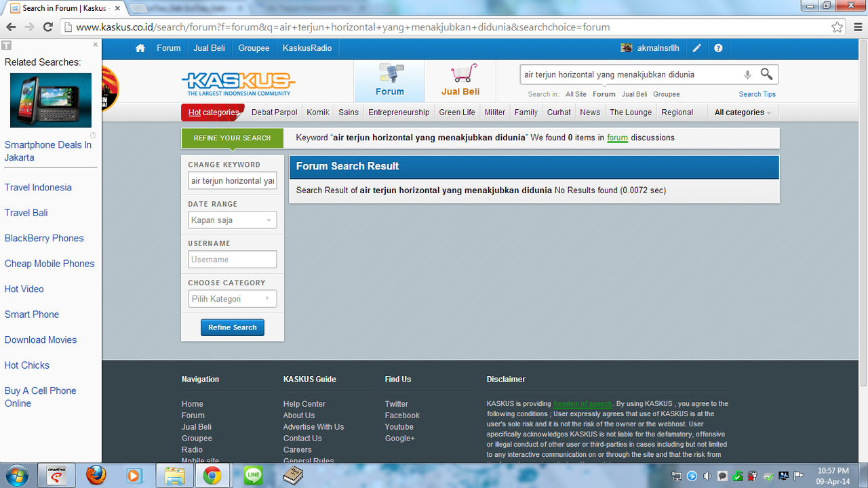Open the Entrepreneurship category
This screenshot has height=488, width=868.
point(399,113)
